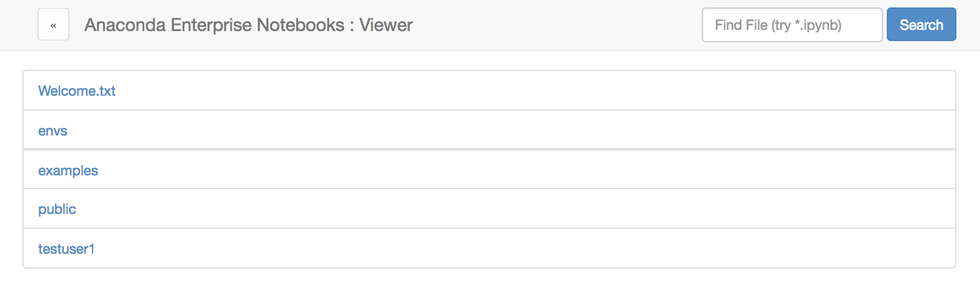Expand the testuser1 folder entry

click(66, 249)
